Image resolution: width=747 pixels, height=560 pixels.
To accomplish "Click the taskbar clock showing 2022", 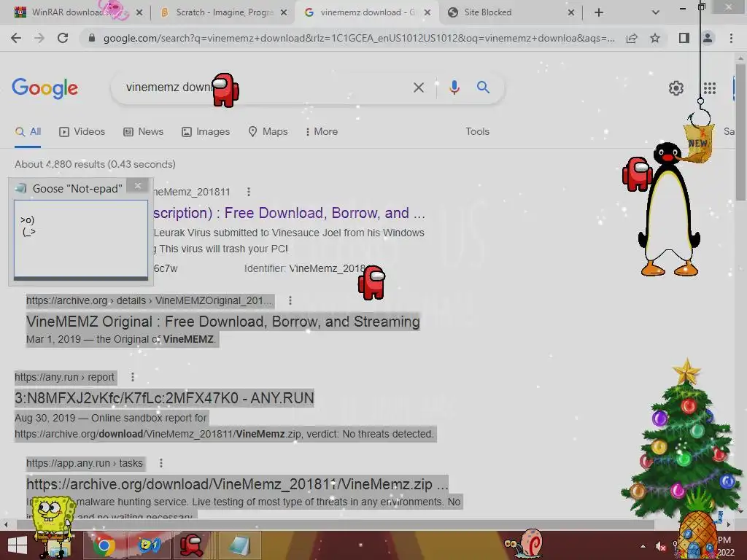I will (x=725, y=546).
